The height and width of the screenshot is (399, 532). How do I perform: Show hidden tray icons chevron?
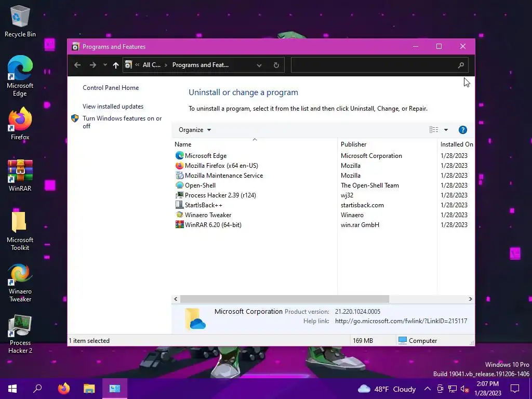coord(428,389)
